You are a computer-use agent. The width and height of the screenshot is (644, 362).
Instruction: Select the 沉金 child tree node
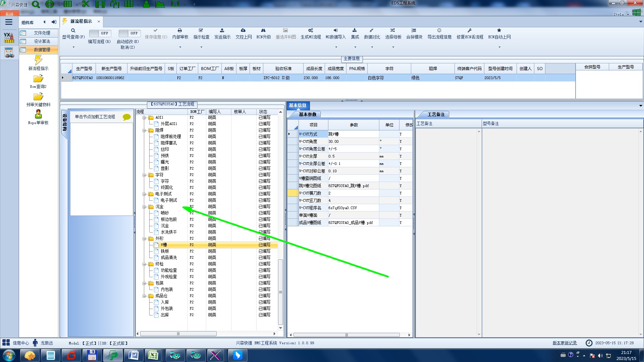[x=165, y=226]
